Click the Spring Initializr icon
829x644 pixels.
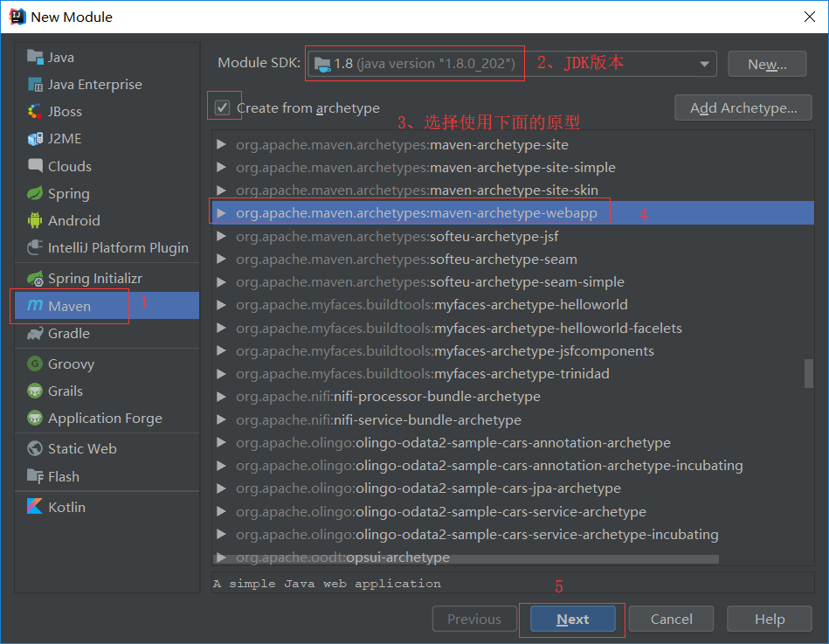pyautogui.click(x=35, y=278)
